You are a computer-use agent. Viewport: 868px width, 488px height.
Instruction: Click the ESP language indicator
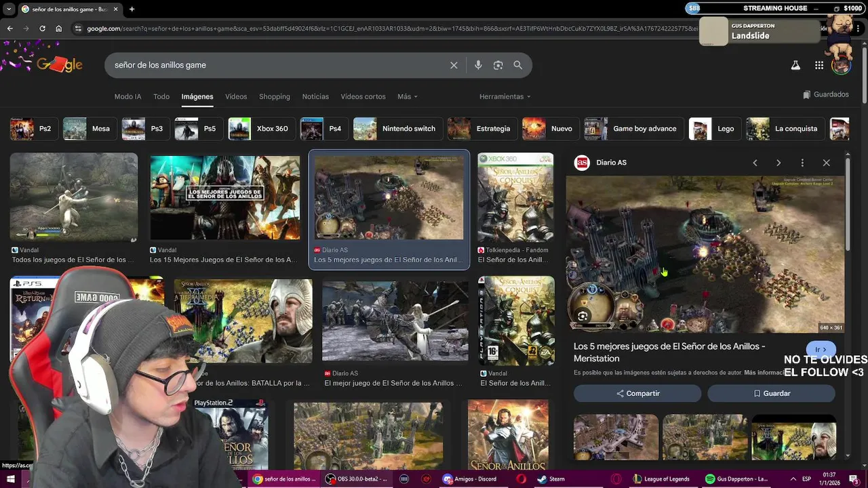[x=807, y=479]
